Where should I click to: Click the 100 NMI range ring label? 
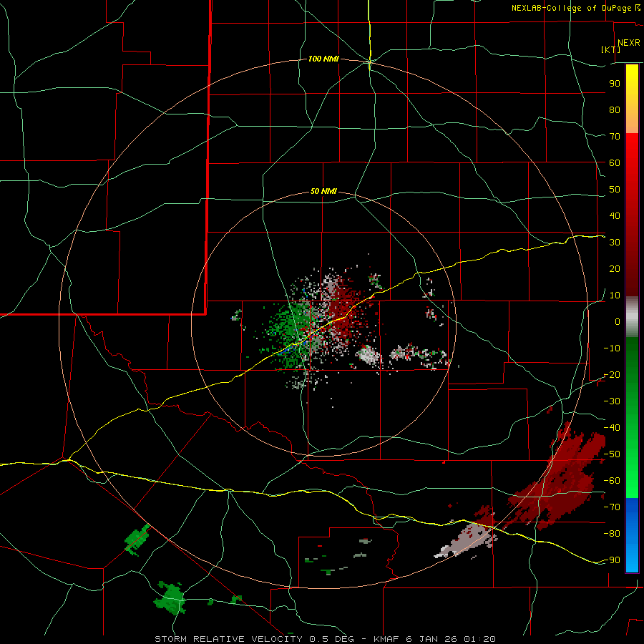[323, 59]
